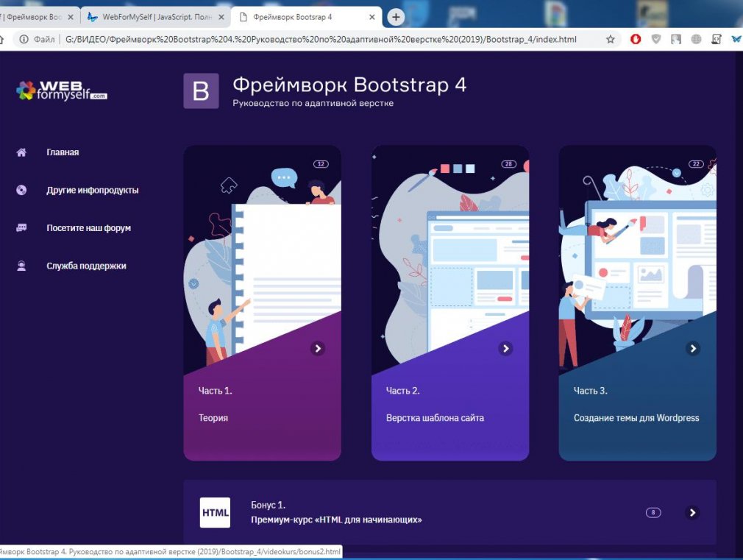Screen dimensions: 743x560
Task: Open Посетите наш форум link
Action: pos(88,228)
